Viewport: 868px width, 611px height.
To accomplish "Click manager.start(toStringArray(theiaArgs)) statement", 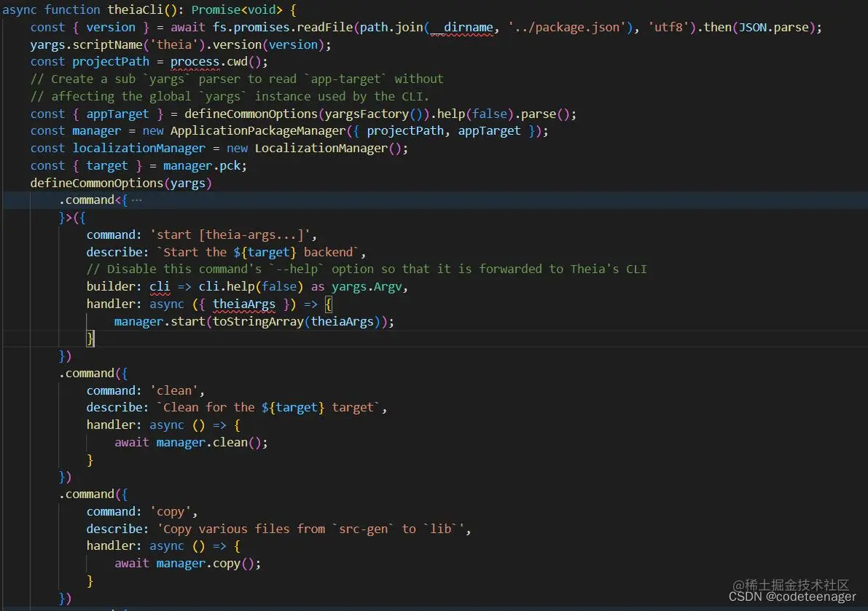I will (254, 321).
